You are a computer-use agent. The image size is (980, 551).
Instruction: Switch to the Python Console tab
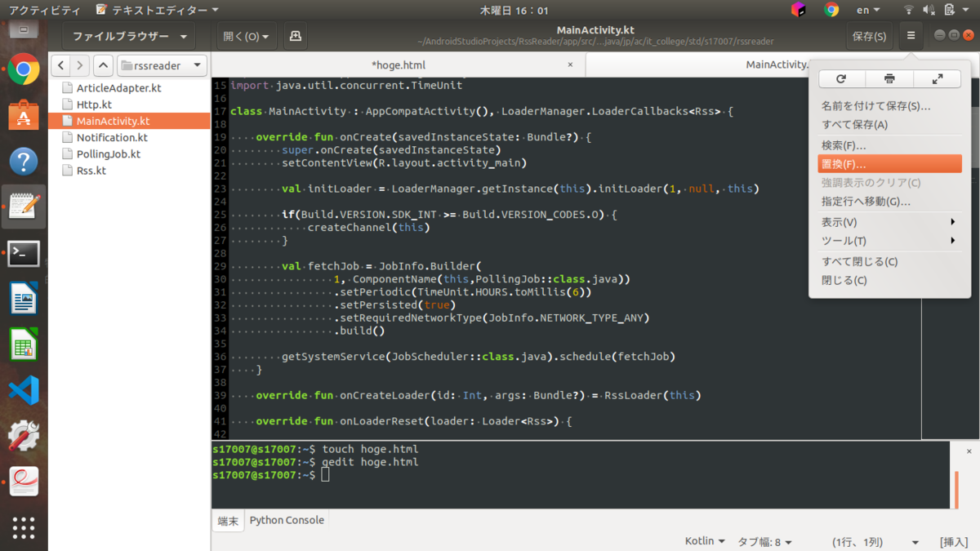287,520
